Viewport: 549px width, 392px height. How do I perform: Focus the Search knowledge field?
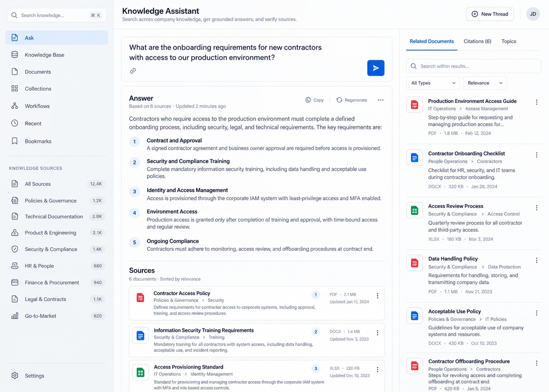coord(57,15)
